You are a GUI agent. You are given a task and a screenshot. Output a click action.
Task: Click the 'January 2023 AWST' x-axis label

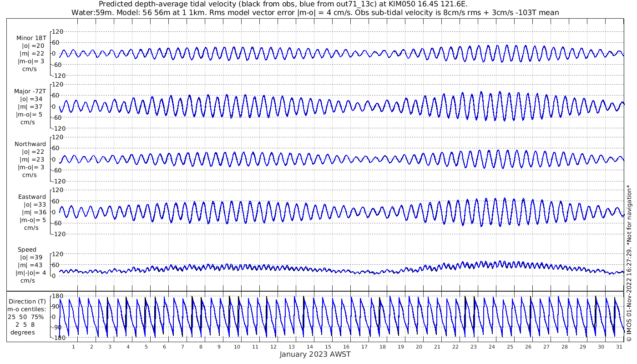(315, 355)
